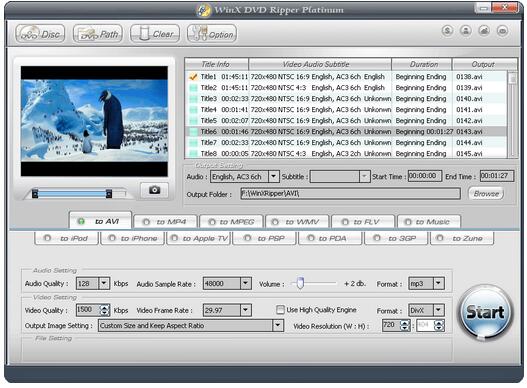Click the title list scrollbar
Screen dimensions: 527x388
point(512,114)
